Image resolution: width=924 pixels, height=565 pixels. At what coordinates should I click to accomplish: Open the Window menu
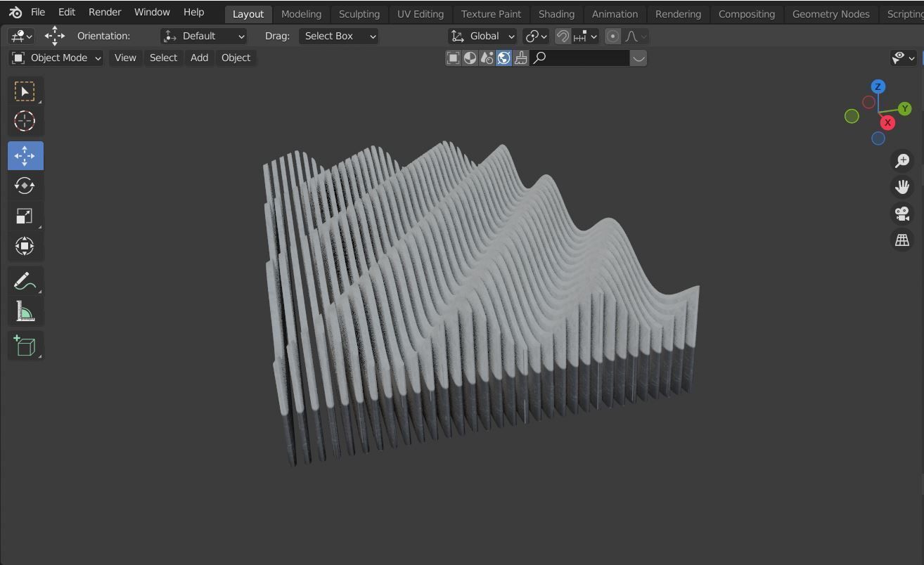point(152,12)
